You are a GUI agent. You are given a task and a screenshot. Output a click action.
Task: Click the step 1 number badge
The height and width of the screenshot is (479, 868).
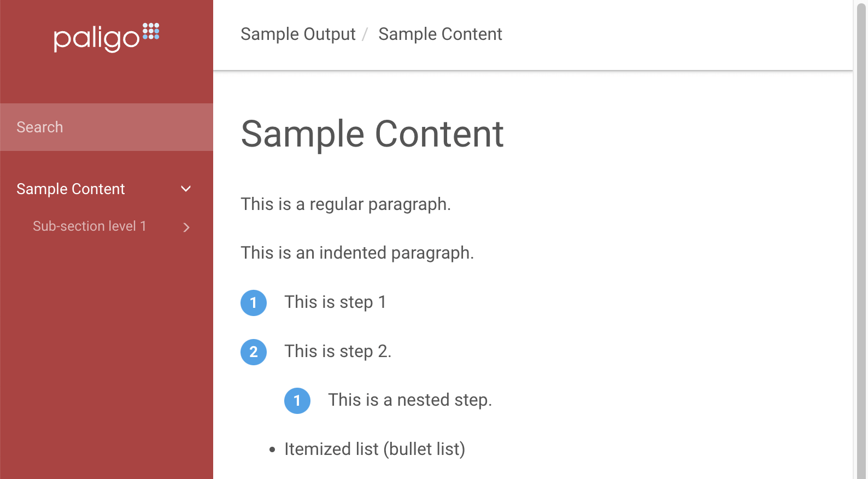[x=254, y=302]
